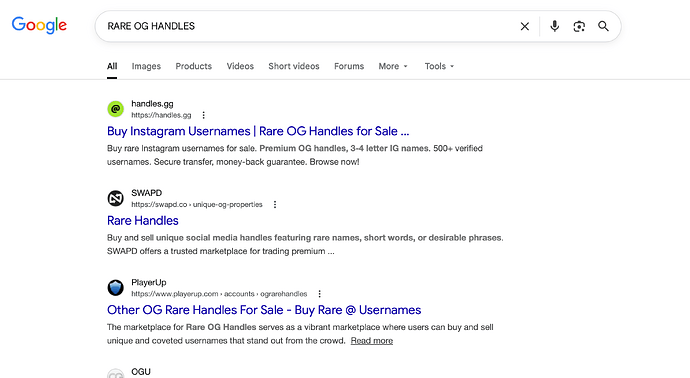The height and width of the screenshot is (378, 690).
Task: Start voice search with microphone icon
Action: pos(554,26)
